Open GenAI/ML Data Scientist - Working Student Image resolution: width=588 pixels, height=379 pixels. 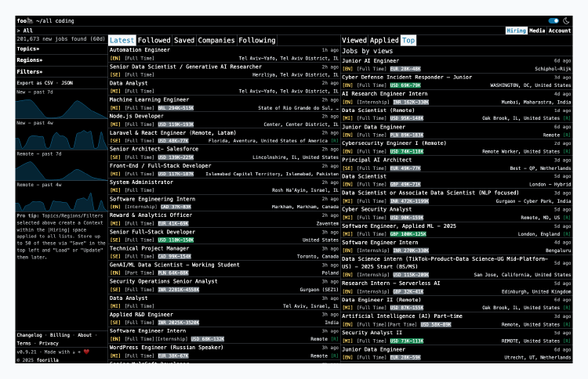(x=174, y=265)
